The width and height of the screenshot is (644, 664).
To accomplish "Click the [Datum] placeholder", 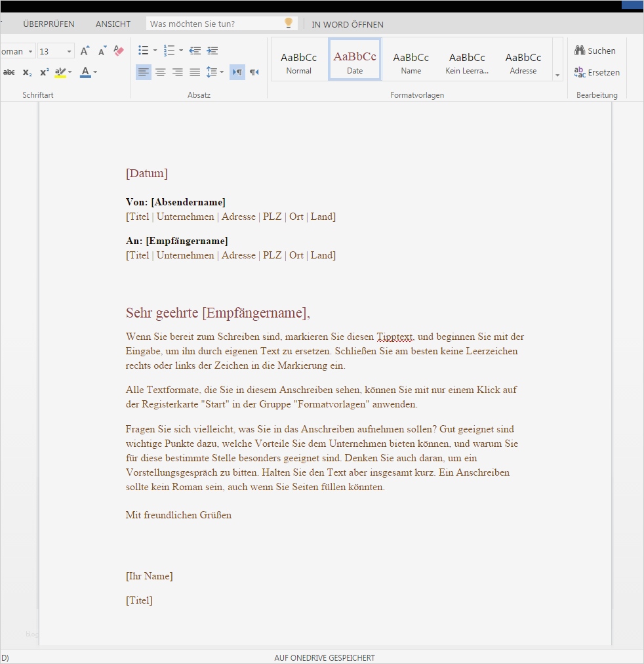I will (x=147, y=173).
